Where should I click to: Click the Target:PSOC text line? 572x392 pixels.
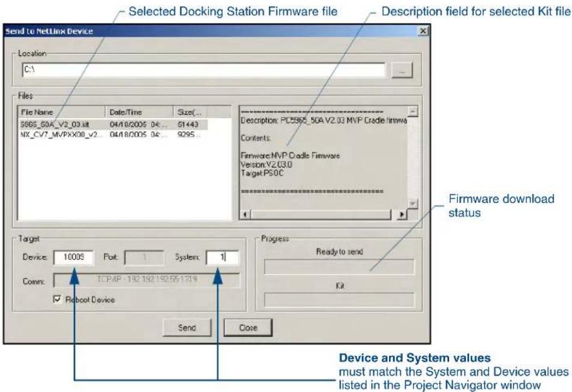262,173
